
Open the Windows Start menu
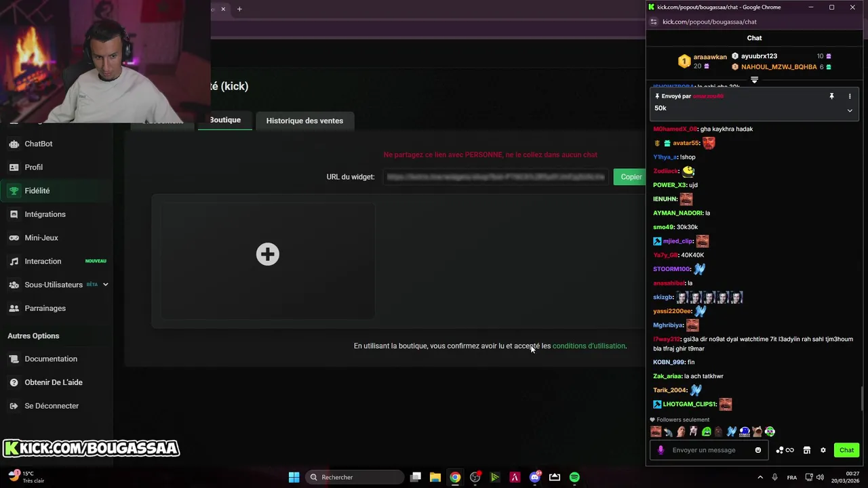[294, 477]
